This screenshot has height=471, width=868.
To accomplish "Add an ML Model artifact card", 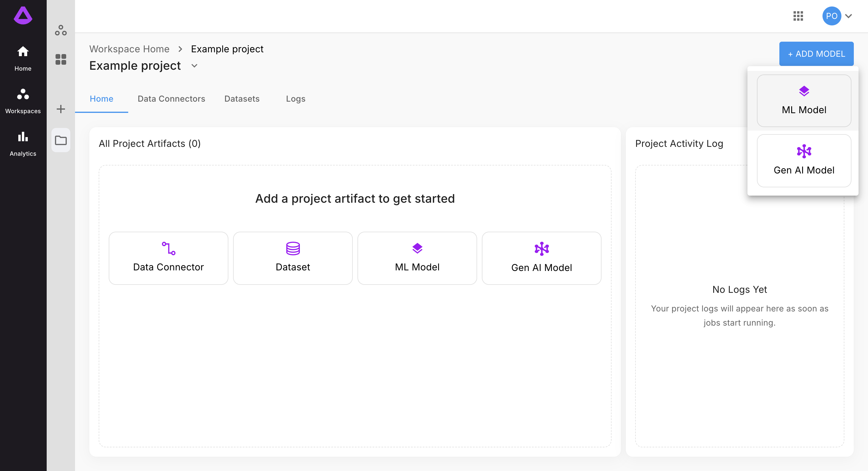I will tap(417, 258).
